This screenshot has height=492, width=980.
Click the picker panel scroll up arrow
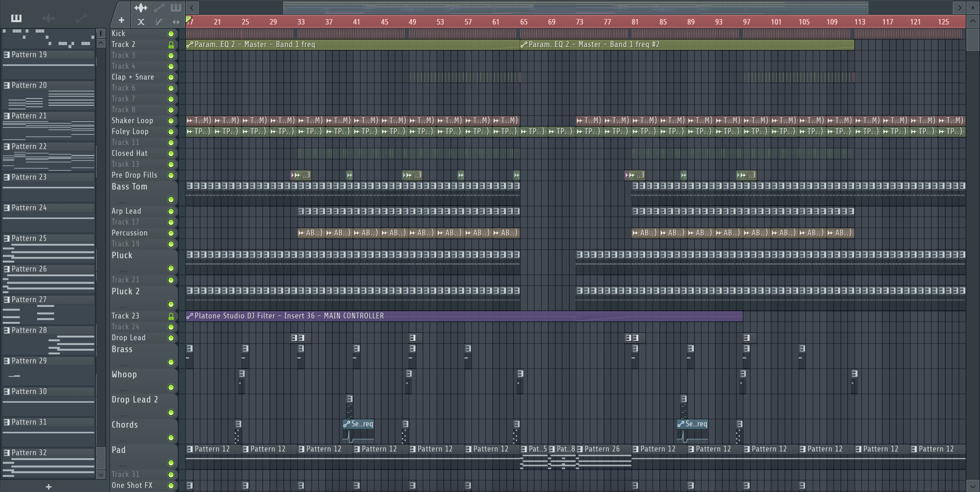click(x=101, y=43)
